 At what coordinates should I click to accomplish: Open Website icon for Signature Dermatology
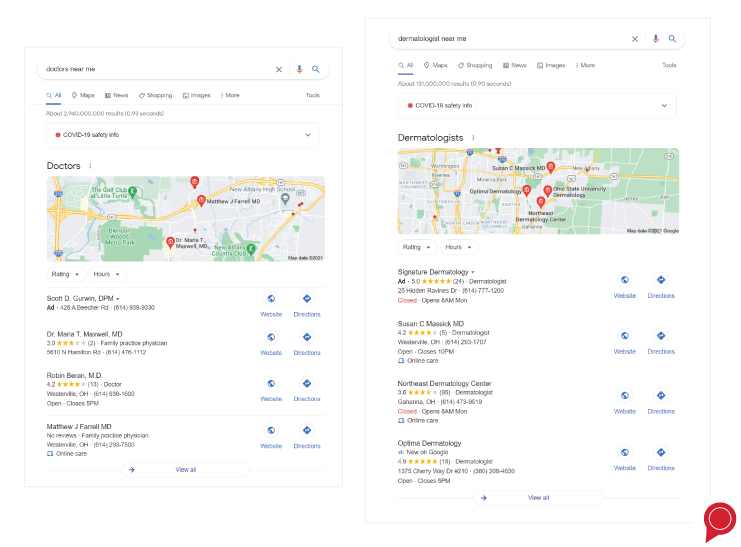coord(625,280)
